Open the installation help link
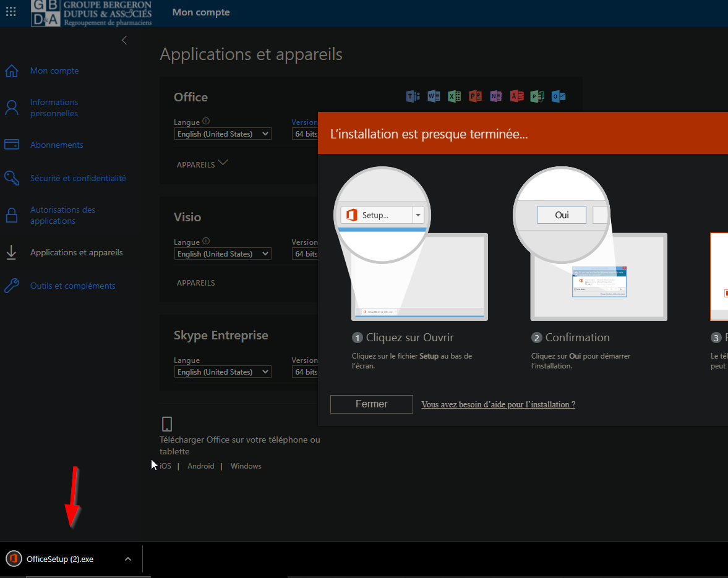 point(498,404)
